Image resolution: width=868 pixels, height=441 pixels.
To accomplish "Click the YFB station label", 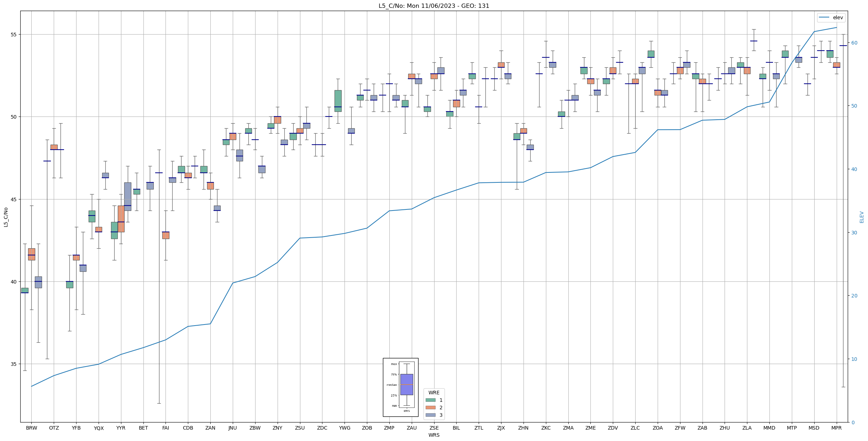I will (x=76, y=428).
